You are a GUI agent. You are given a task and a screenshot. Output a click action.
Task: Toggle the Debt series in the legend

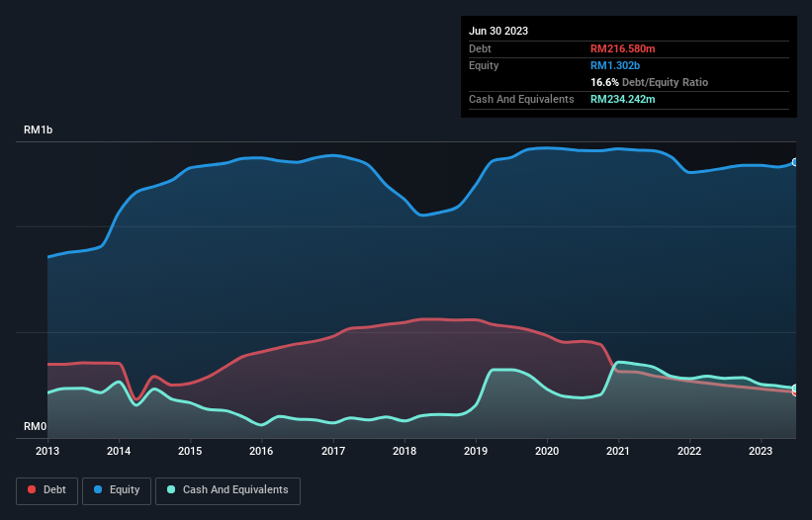[46, 490]
